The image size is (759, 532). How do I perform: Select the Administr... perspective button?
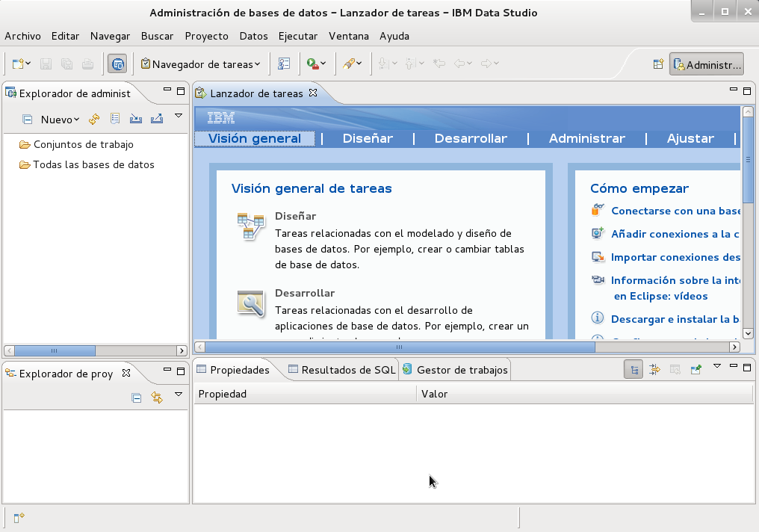click(707, 64)
